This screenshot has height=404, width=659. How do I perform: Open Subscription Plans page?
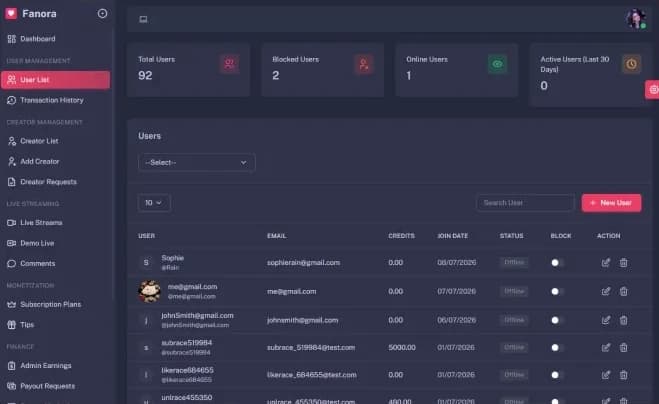pyautogui.click(x=55, y=304)
